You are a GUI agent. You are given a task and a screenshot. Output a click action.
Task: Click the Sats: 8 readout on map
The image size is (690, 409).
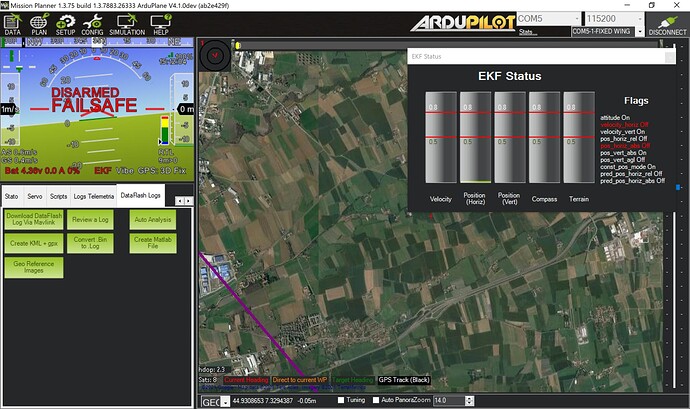pyautogui.click(x=208, y=380)
